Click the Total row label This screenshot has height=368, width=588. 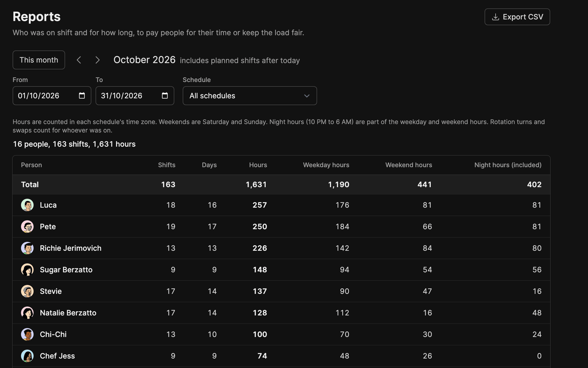click(30, 185)
